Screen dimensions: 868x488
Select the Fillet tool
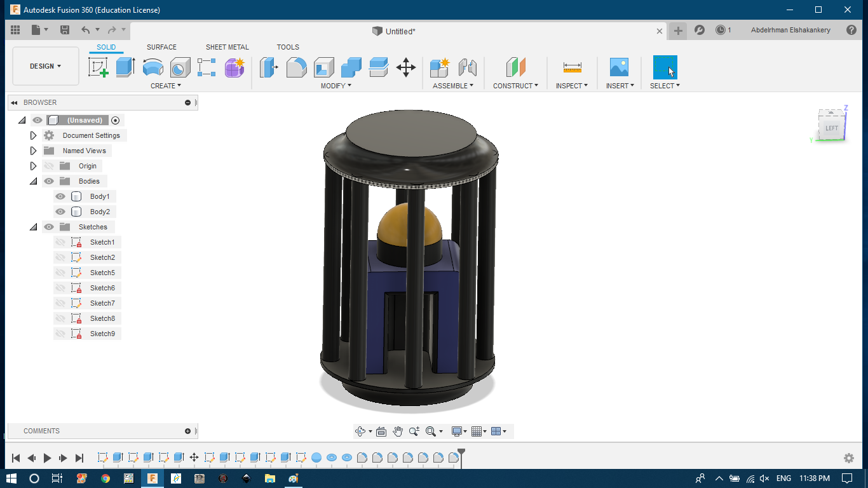coord(296,67)
